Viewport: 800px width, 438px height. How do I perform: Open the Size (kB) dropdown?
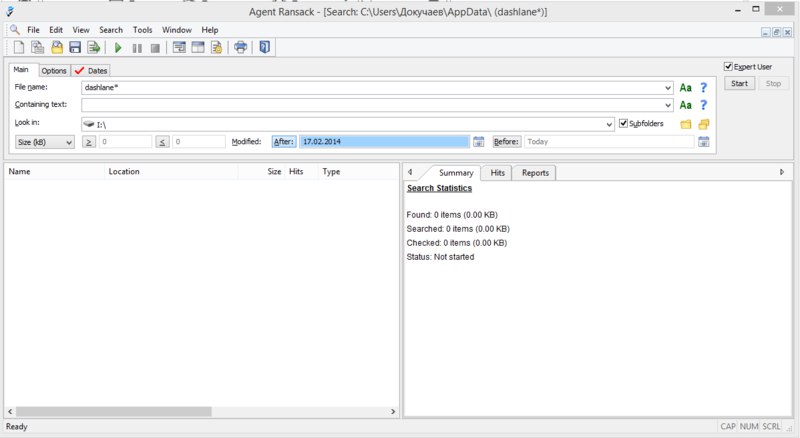coord(44,142)
